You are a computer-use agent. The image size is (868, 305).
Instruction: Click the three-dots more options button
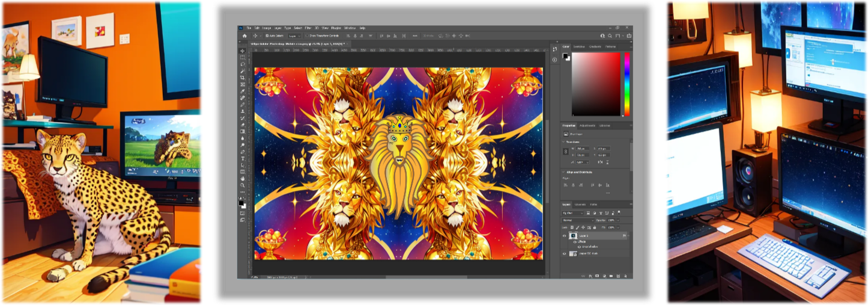click(608, 193)
